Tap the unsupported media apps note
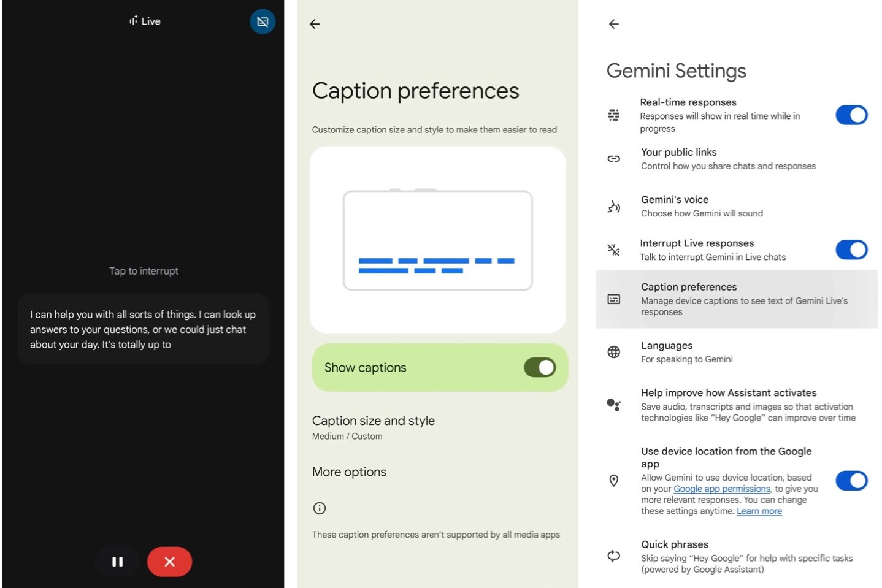 (x=435, y=535)
